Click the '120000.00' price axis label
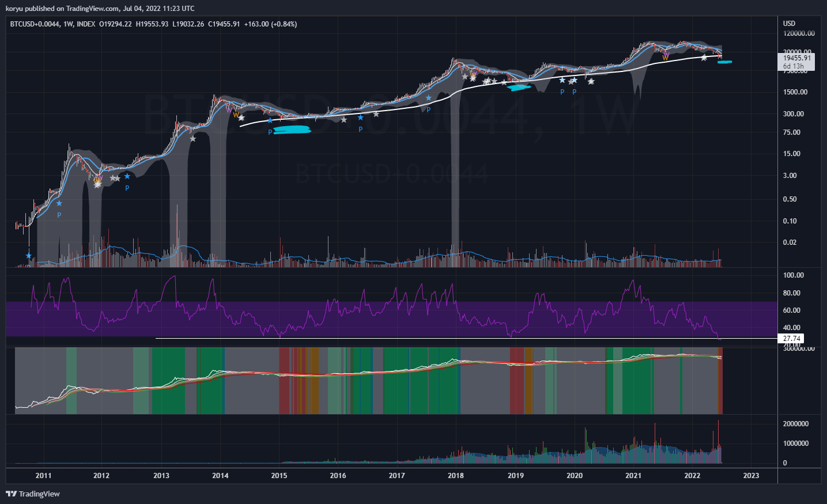827x504 pixels. (x=799, y=33)
